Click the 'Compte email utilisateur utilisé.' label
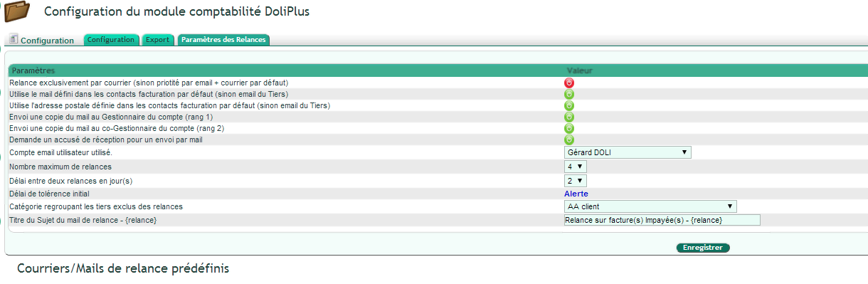The image size is (868, 284). 60,152
